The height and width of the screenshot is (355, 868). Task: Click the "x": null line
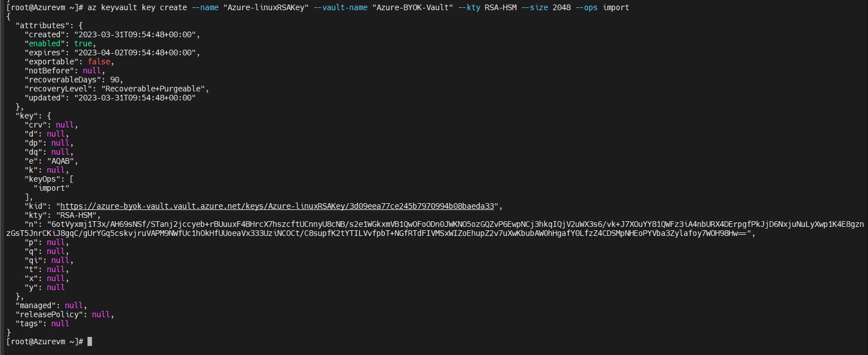tap(47, 278)
